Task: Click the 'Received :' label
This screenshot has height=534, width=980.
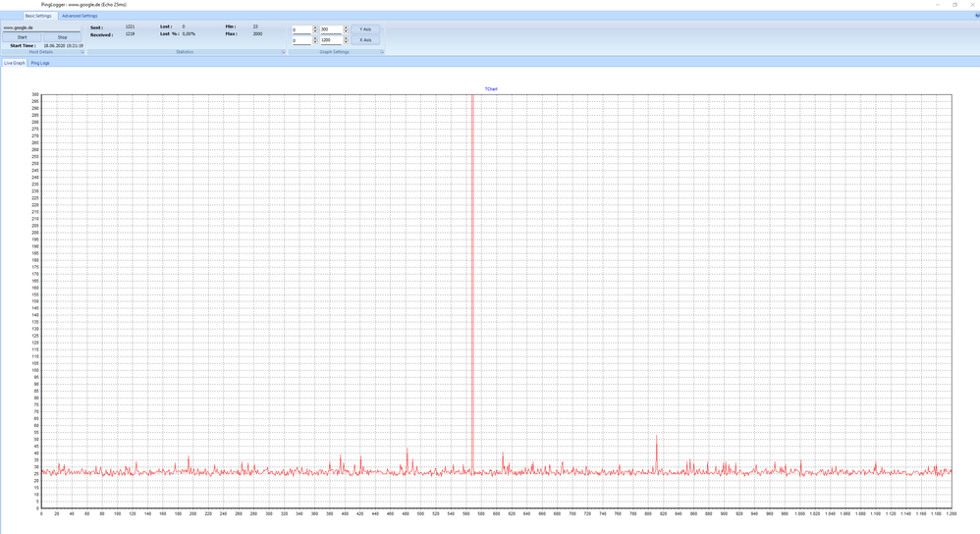Action: (102, 35)
